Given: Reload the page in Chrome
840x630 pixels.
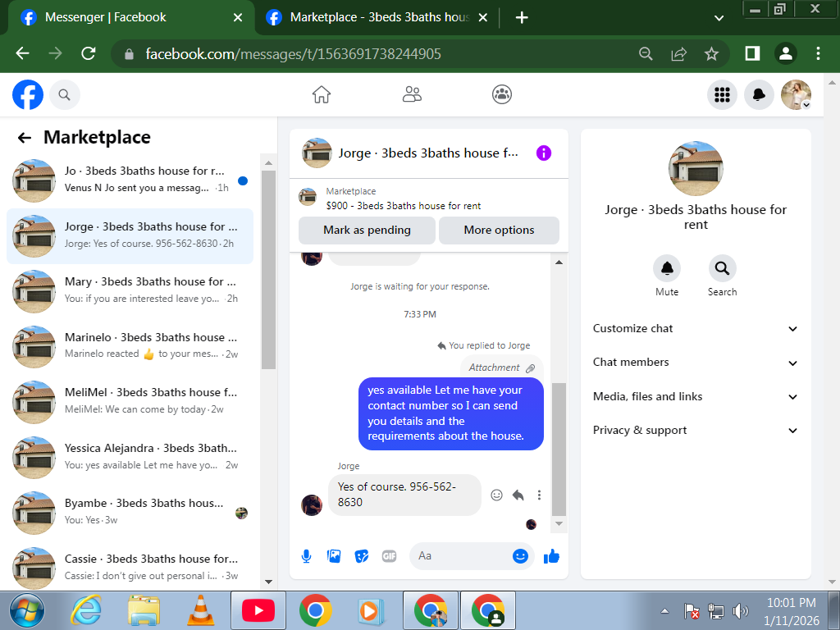Looking at the screenshot, I should pos(89,53).
